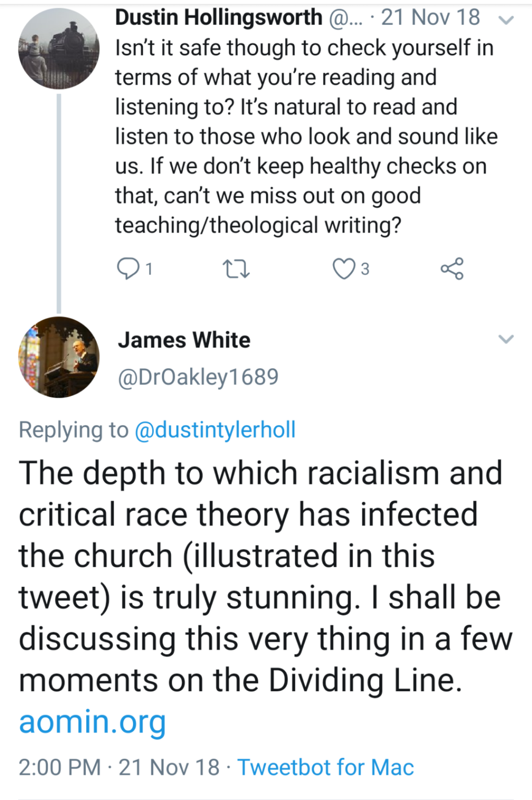
Task: Expand options chevron on James White's tweet
Action: tap(506, 339)
